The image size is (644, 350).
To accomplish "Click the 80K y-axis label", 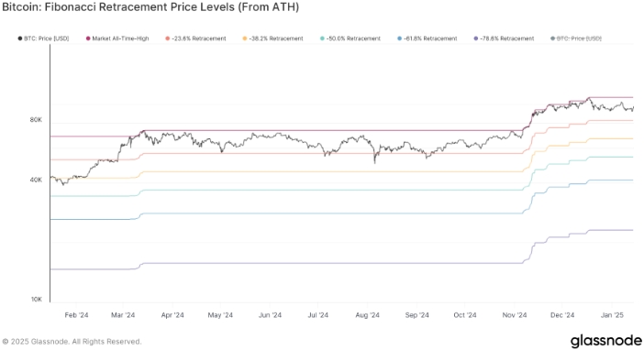I will pyautogui.click(x=36, y=120).
